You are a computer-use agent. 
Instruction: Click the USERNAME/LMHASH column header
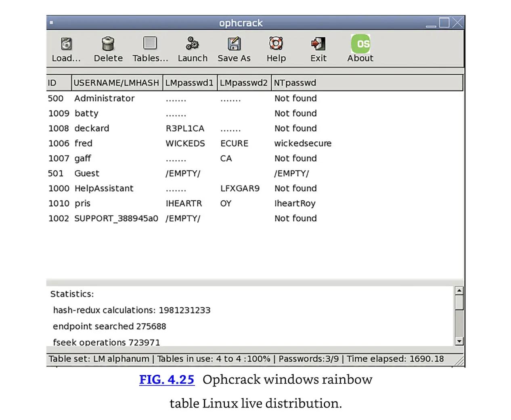pos(117,83)
